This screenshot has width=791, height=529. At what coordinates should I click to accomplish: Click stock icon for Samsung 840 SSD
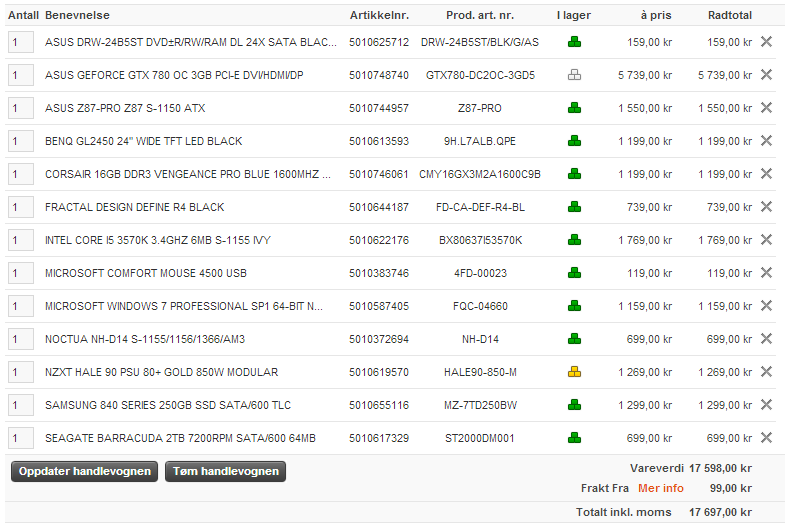click(x=574, y=405)
